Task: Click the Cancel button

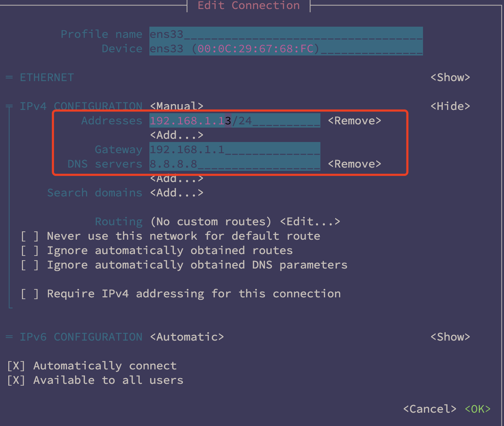Action: point(429,409)
